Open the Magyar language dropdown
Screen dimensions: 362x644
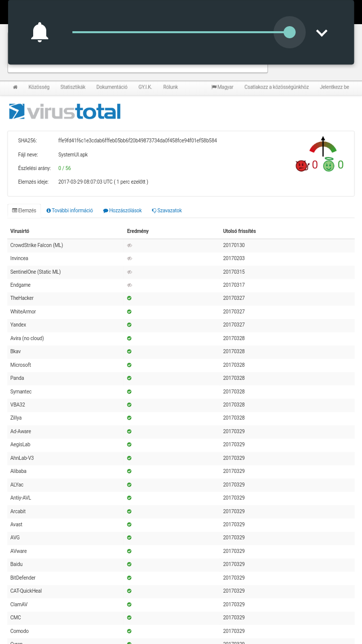pos(222,87)
